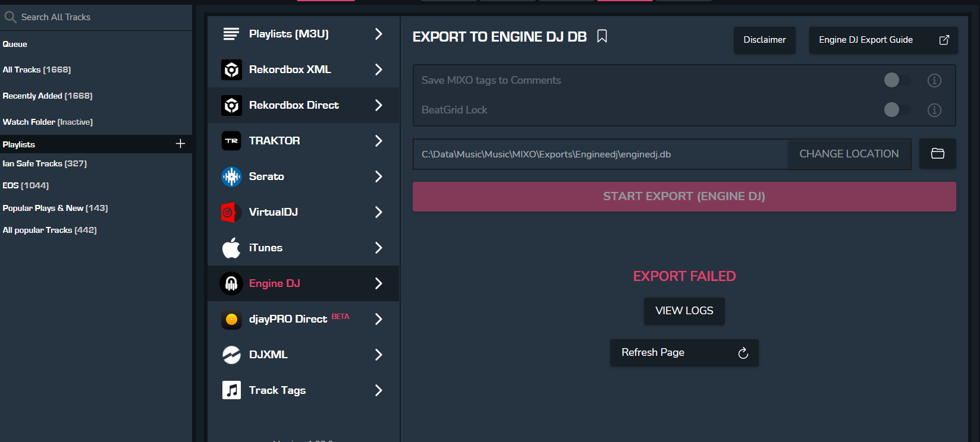Viewport: 980px width, 442px height.
Task: Select djayPRO Direct export option
Action: tap(303, 319)
